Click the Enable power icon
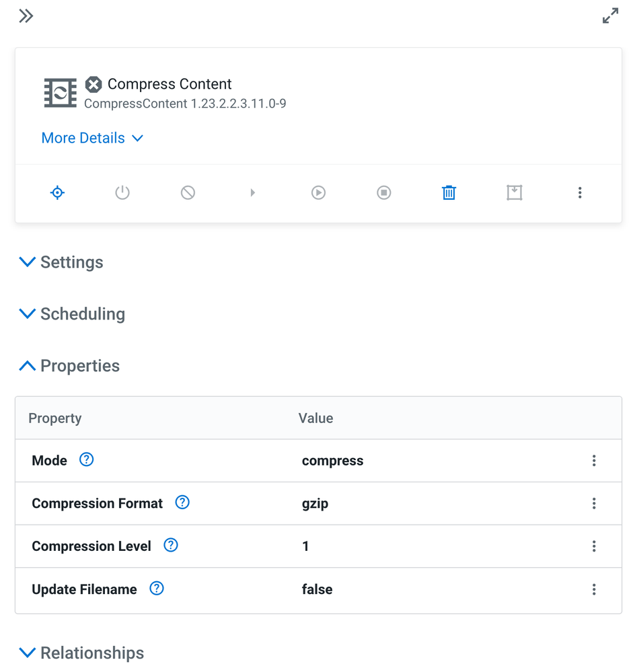Viewport: 637px width, 672px height. (x=122, y=193)
